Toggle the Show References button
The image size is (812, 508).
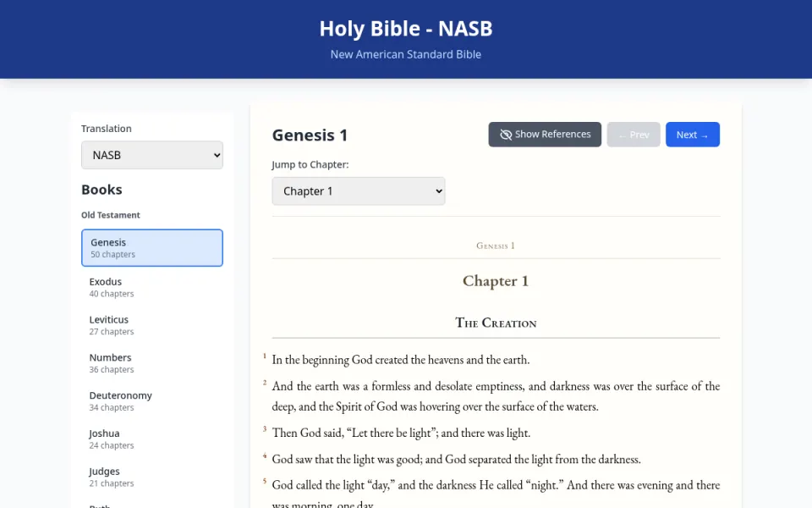click(545, 135)
